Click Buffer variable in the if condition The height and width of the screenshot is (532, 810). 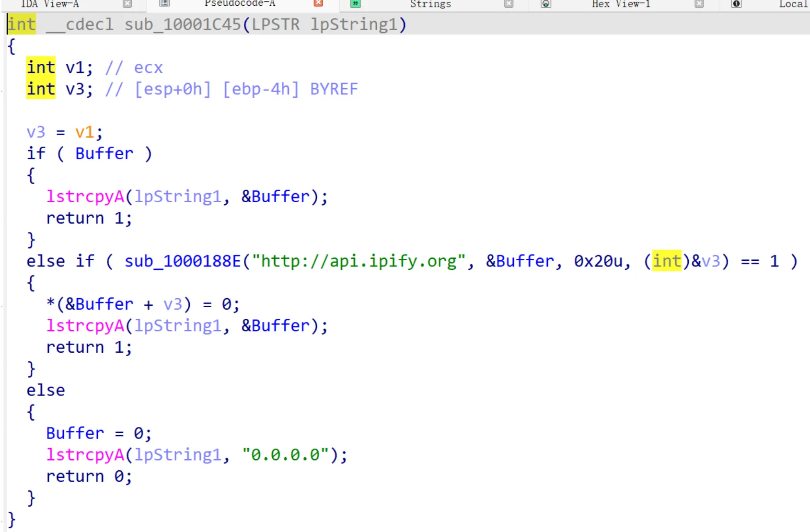pyautogui.click(x=104, y=154)
